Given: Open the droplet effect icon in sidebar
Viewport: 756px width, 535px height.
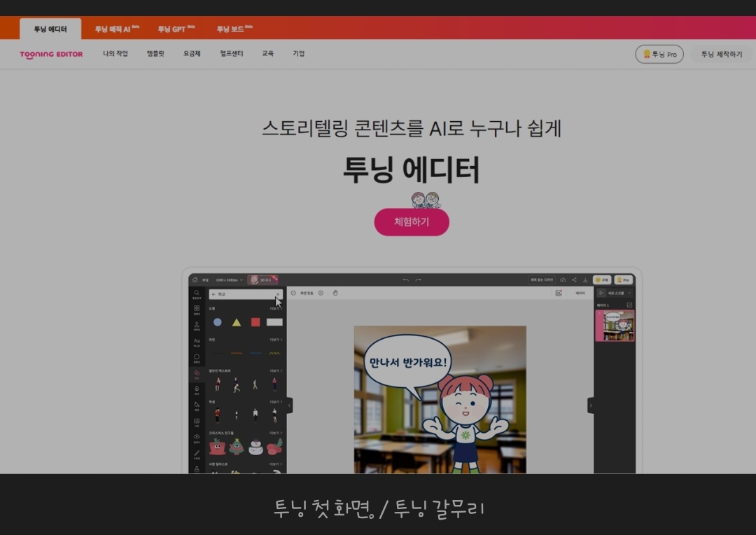Looking at the screenshot, I should point(197,390).
